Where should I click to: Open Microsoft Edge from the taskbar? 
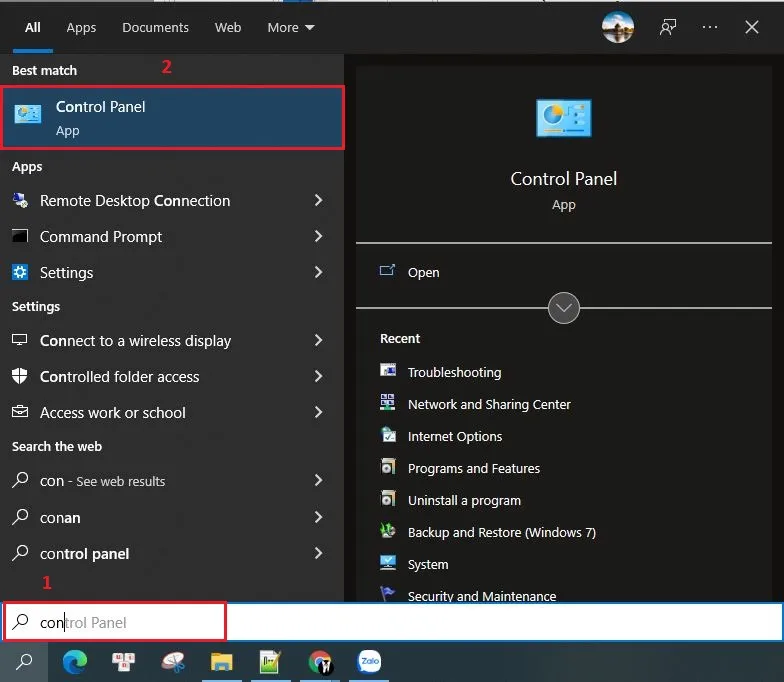(75, 661)
